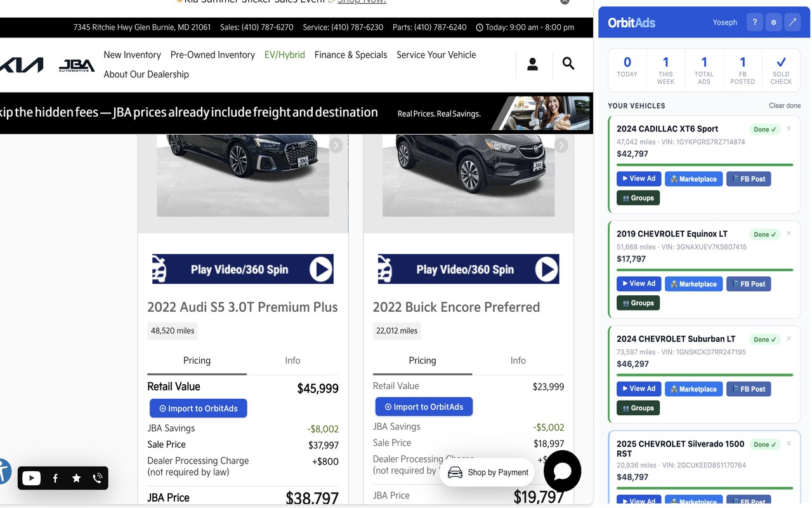
Task: Open Service Your Vehicle menu
Action: click(x=436, y=55)
